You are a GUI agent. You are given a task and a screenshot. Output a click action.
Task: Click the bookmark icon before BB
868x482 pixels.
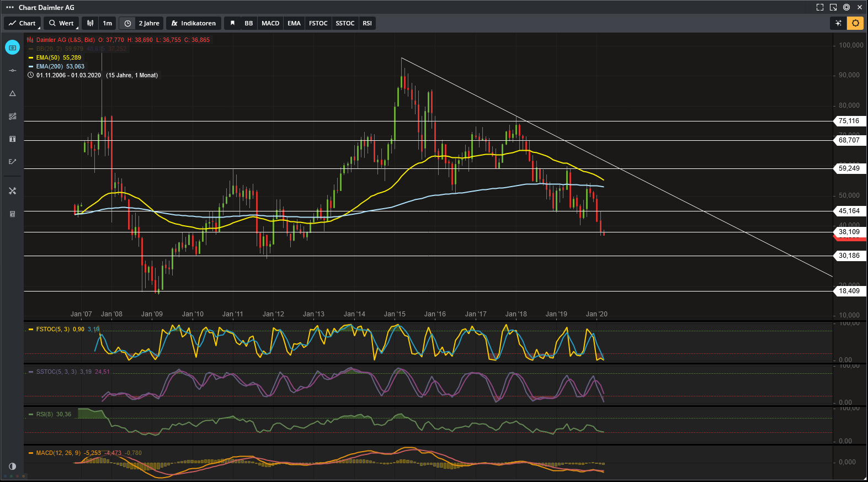232,23
